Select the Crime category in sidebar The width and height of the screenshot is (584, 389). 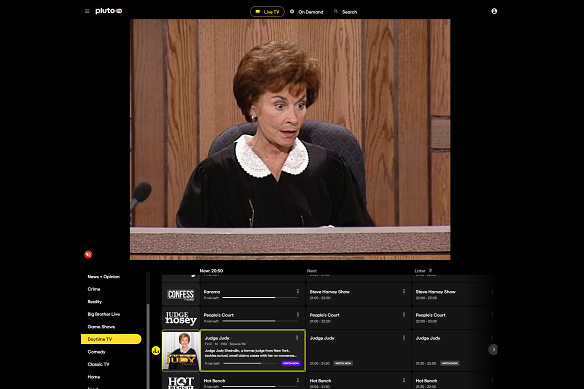(x=94, y=289)
